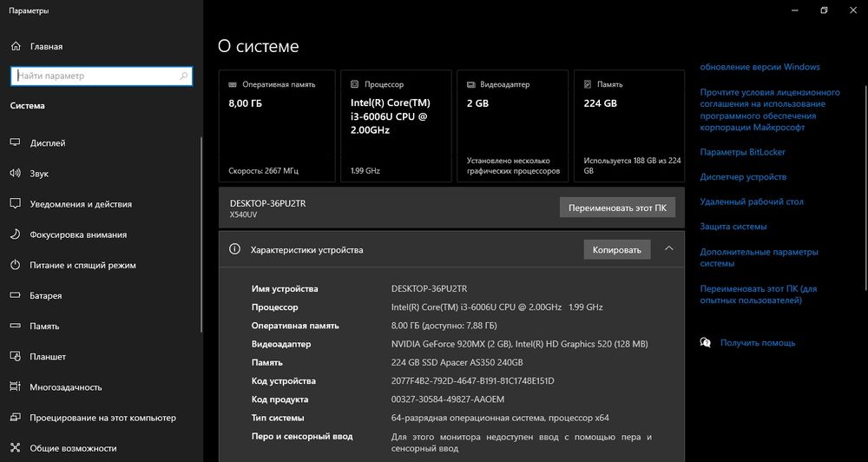Open the Защита системы link
The width and height of the screenshot is (868, 462).
pyautogui.click(x=733, y=227)
